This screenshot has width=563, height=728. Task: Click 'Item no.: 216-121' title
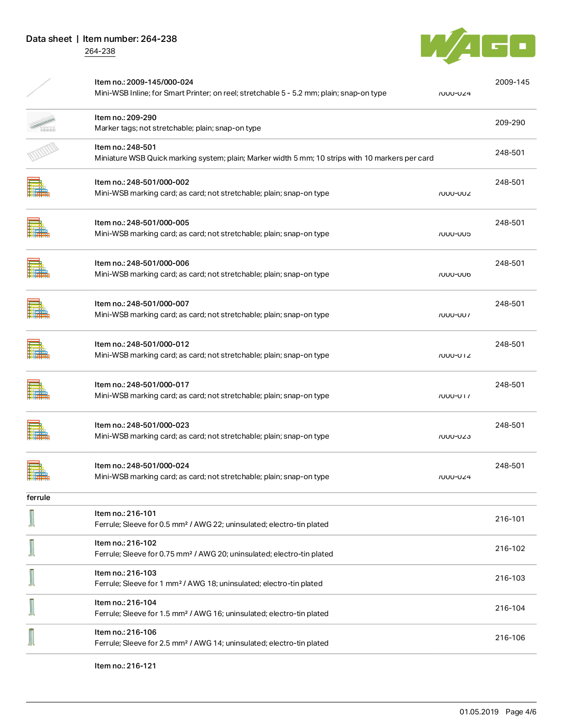[125, 666]
